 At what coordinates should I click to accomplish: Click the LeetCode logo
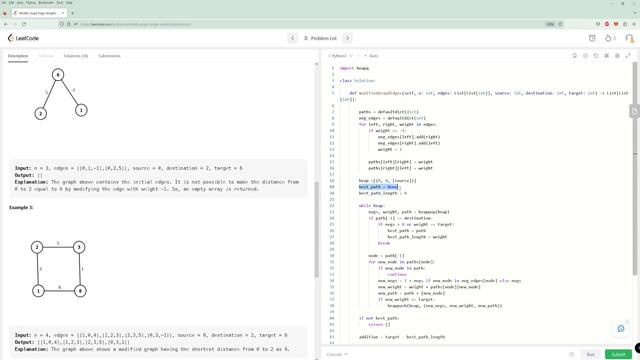(x=23, y=38)
